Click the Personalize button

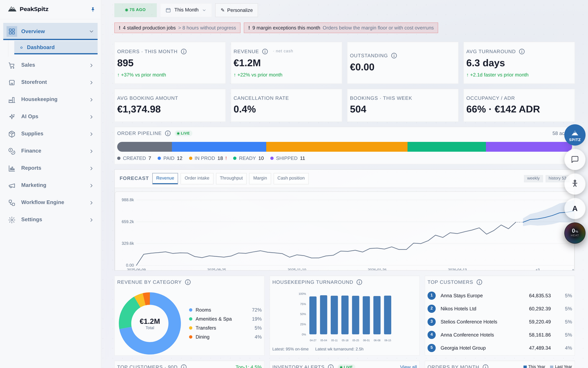pos(236,10)
